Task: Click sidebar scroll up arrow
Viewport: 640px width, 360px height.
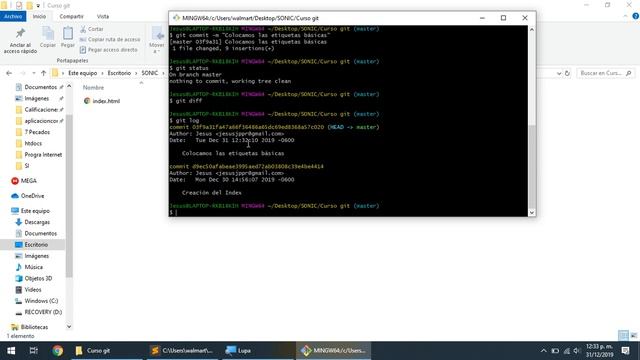Action: tap(69, 86)
